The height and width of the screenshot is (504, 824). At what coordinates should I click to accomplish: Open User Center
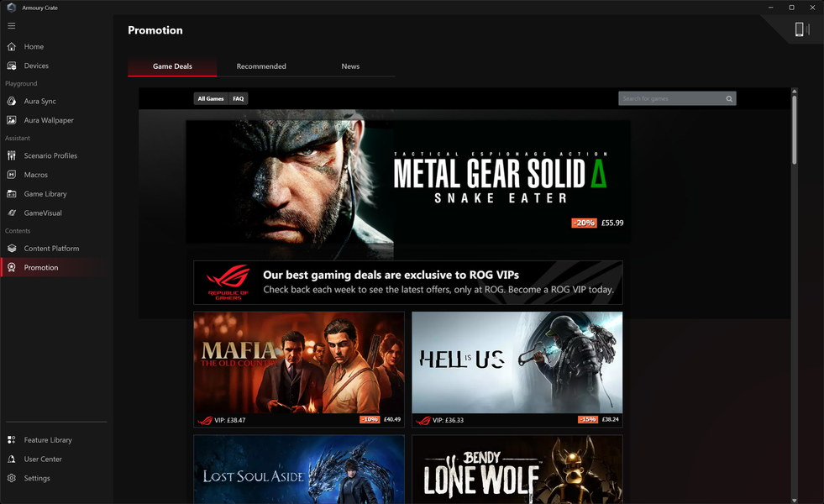coord(57,459)
